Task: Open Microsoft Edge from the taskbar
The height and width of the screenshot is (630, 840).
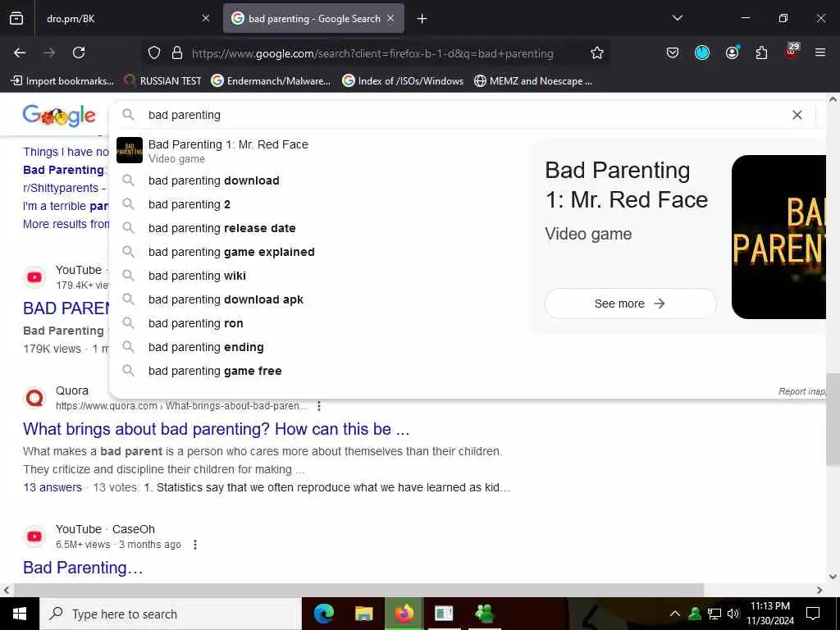Action: pyautogui.click(x=323, y=614)
